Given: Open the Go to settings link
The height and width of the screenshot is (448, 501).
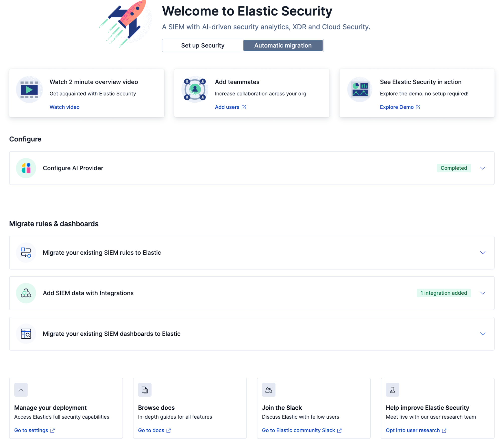Looking at the screenshot, I should pos(31,430).
